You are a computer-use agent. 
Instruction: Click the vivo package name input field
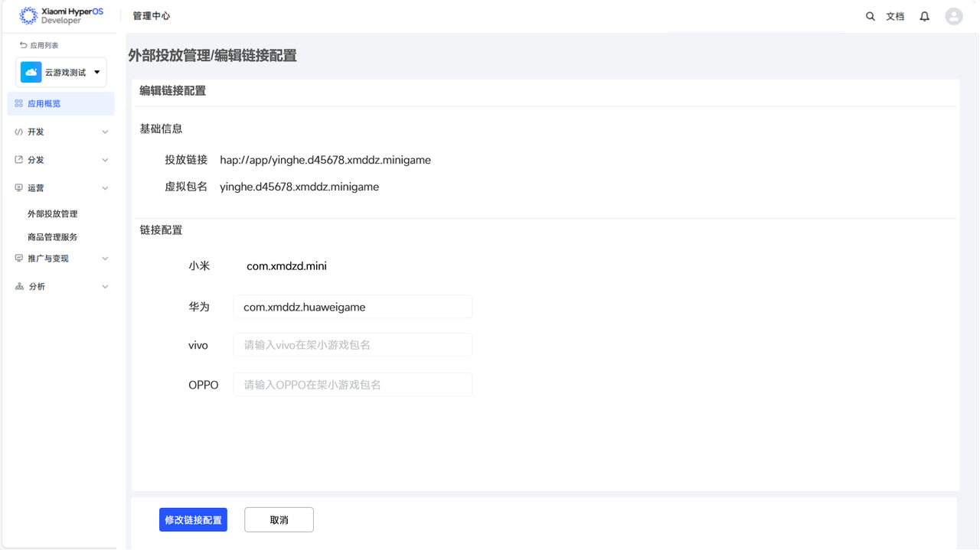pos(352,345)
